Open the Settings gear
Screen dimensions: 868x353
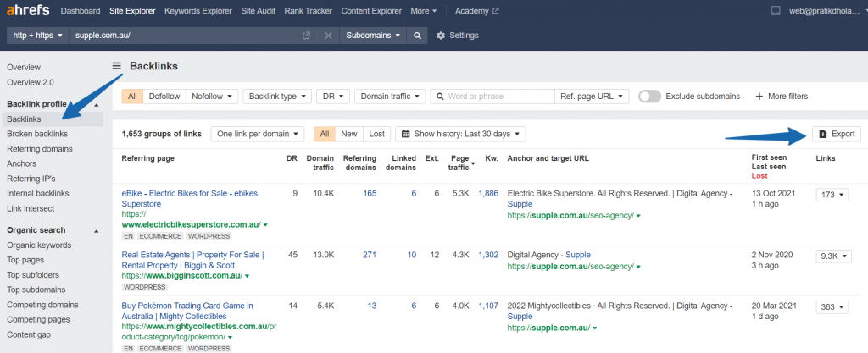pyautogui.click(x=457, y=36)
